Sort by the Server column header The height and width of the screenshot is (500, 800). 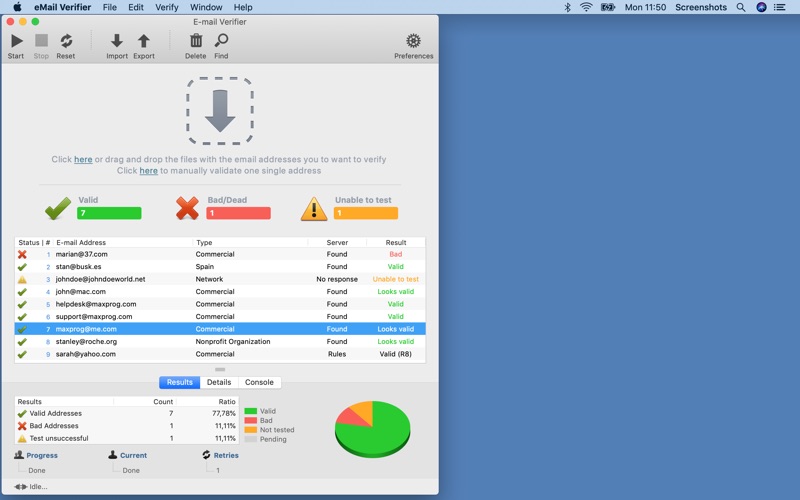pyautogui.click(x=337, y=242)
